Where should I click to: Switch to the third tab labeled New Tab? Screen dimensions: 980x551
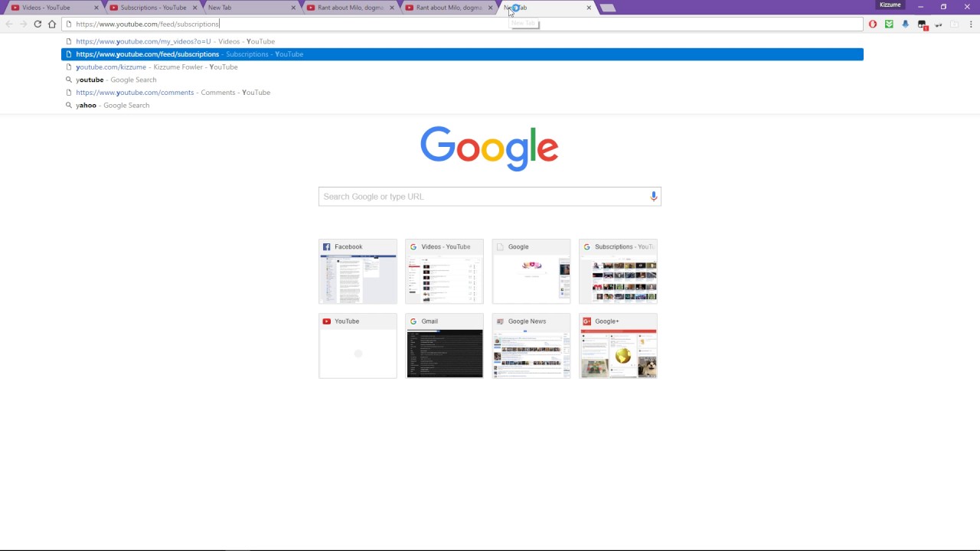pyautogui.click(x=250, y=8)
